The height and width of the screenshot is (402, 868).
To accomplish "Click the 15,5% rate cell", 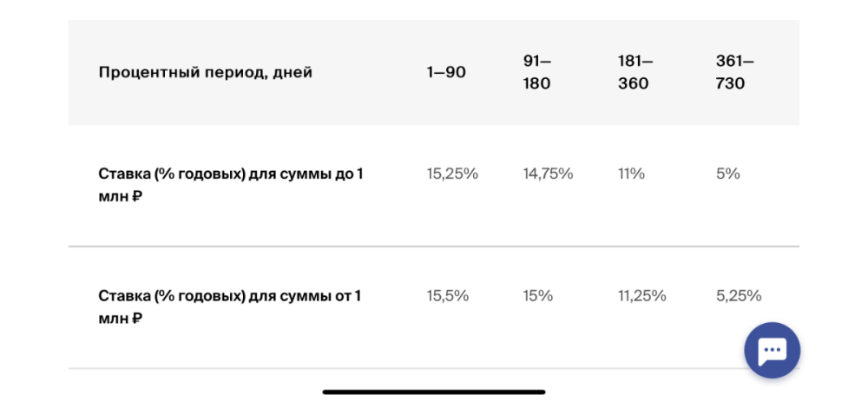I will click(x=447, y=296).
